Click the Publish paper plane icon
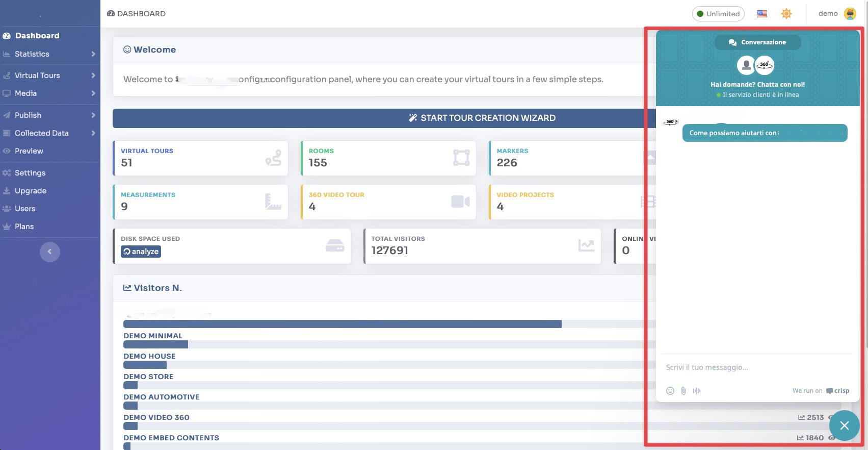 tap(7, 115)
